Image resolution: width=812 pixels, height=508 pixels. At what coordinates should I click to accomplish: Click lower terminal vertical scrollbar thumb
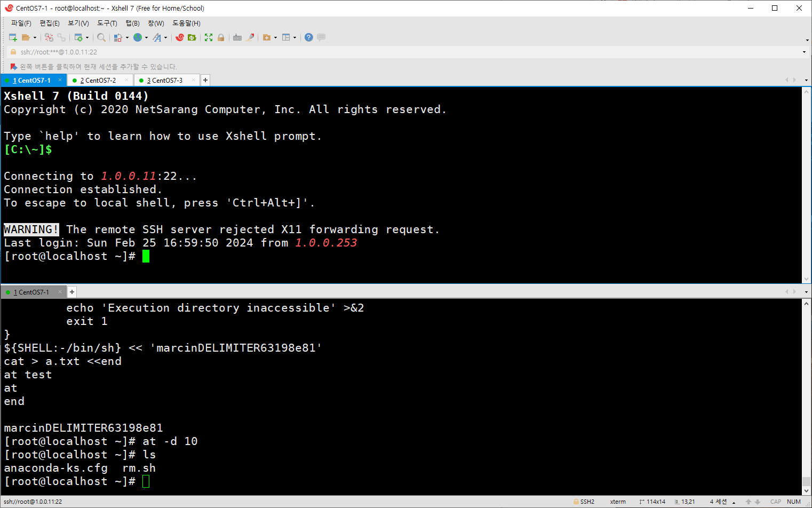click(x=807, y=481)
